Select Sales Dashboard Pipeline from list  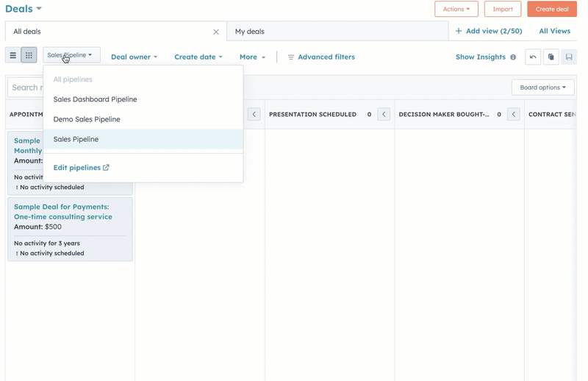95,99
